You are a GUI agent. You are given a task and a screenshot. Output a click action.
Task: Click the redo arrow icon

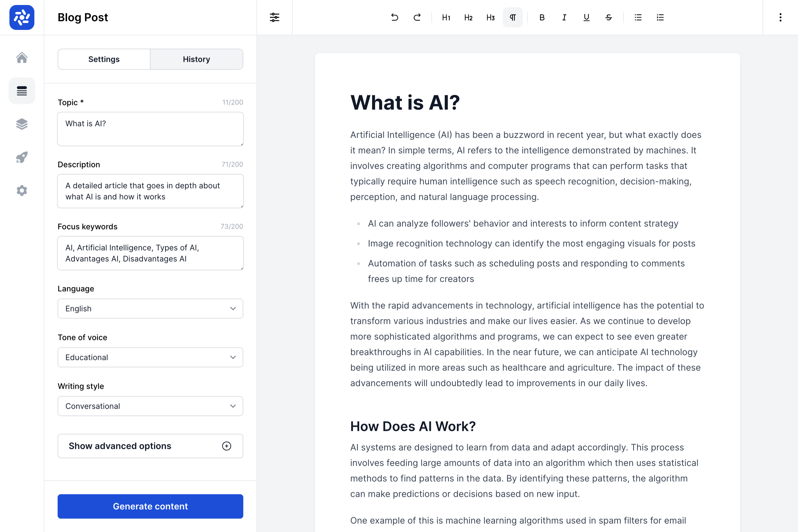tap(417, 17)
